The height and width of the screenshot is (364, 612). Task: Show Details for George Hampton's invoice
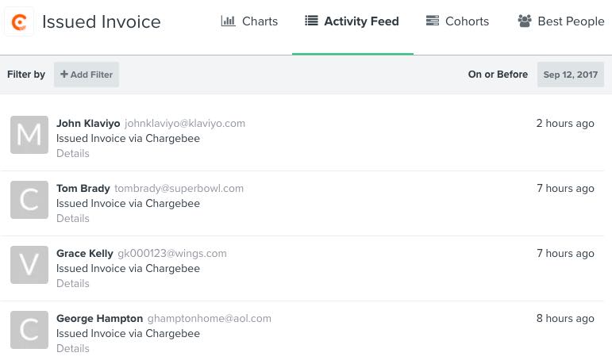tap(73, 349)
